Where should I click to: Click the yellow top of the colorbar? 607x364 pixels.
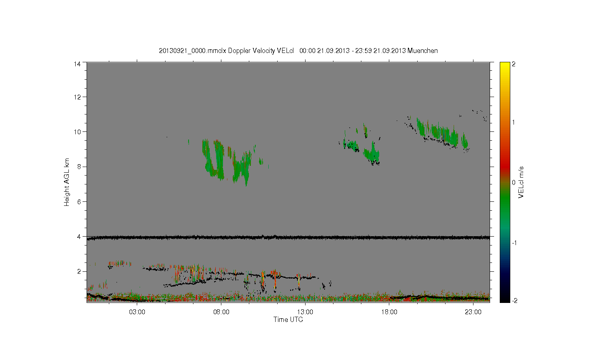tap(505, 67)
